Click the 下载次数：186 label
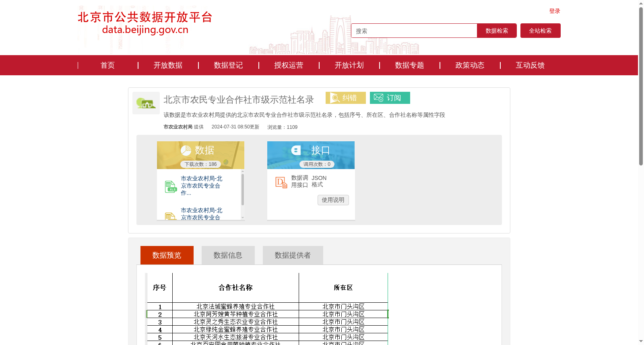644x345 pixels. coord(200,164)
